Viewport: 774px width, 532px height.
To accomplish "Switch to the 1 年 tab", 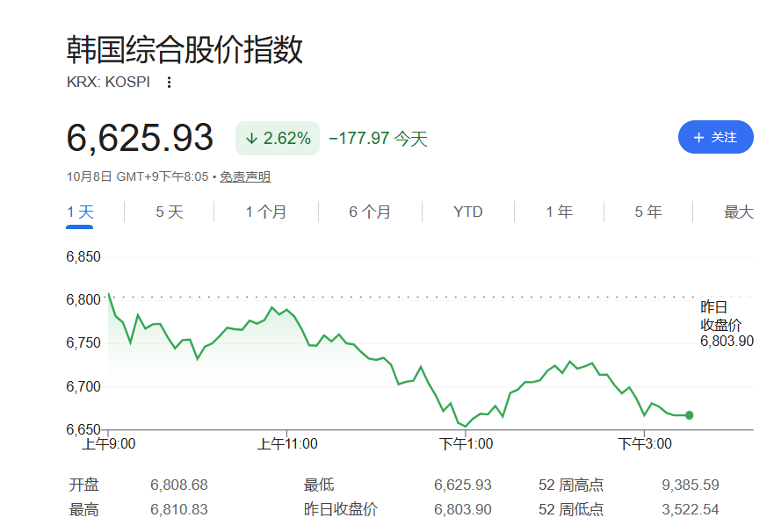I will point(560,212).
